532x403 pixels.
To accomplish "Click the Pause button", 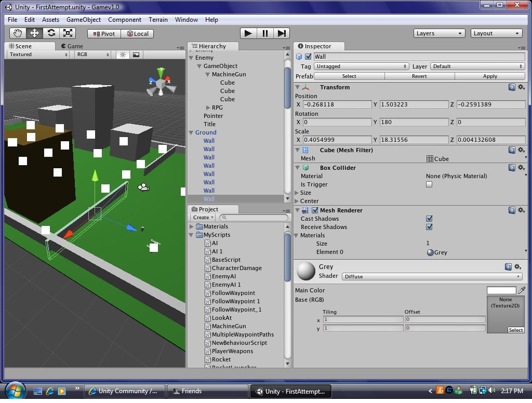I will point(265,33).
